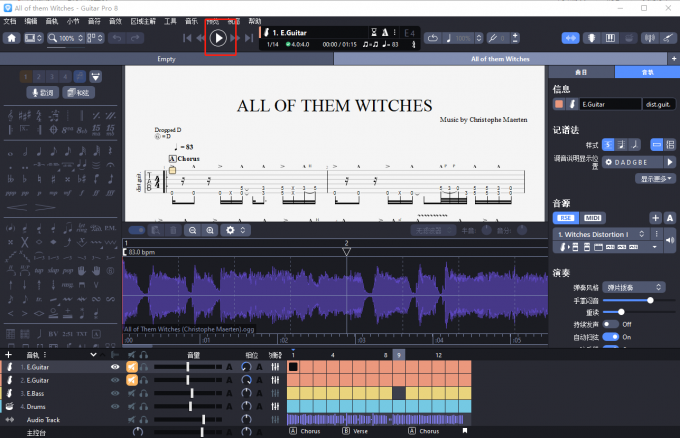Click the headphones solo icon for E.Bass
Viewport: 680px width, 438px height.
pos(144,393)
